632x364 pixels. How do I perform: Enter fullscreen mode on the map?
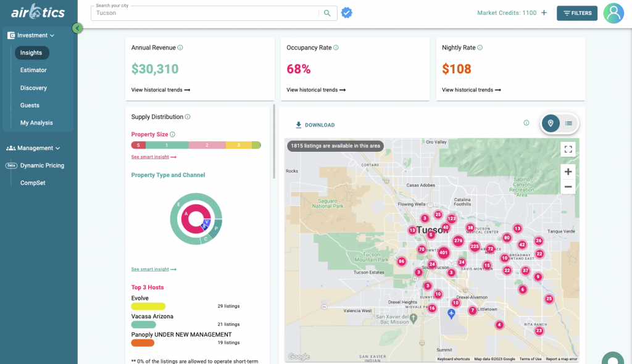pyautogui.click(x=568, y=149)
